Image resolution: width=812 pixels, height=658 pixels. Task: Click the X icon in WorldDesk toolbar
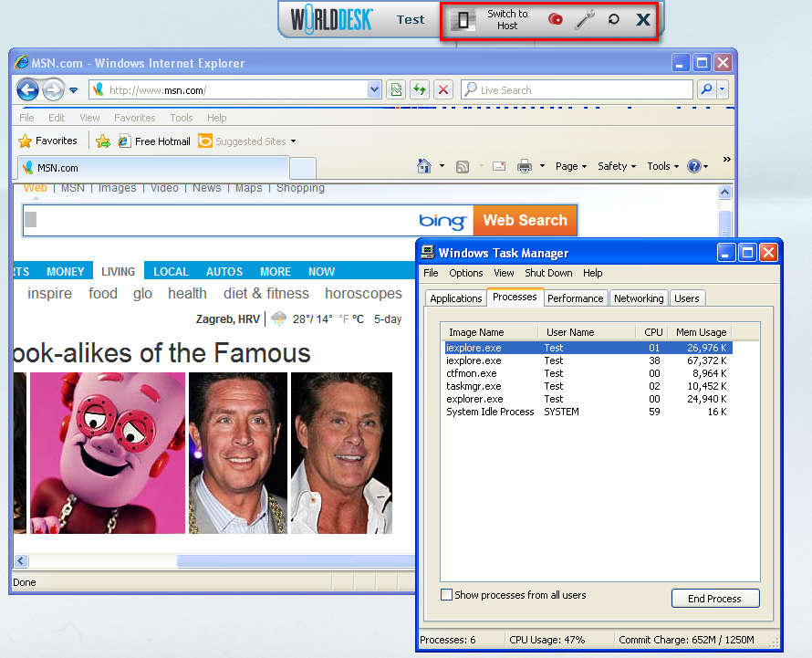[643, 20]
